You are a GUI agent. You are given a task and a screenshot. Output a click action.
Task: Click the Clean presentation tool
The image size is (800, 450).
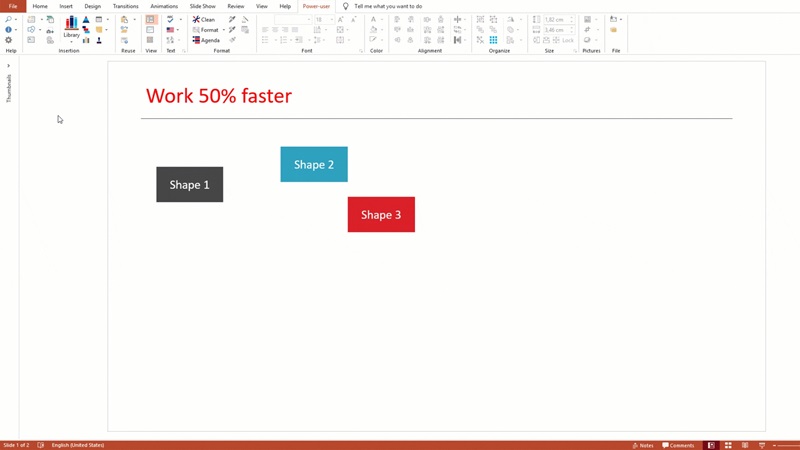click(x=204, y=19)
